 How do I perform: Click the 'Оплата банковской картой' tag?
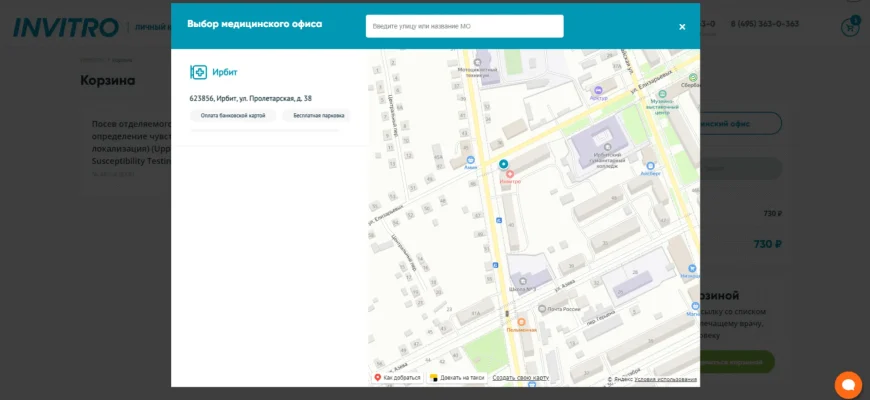(x=233, y=116)
